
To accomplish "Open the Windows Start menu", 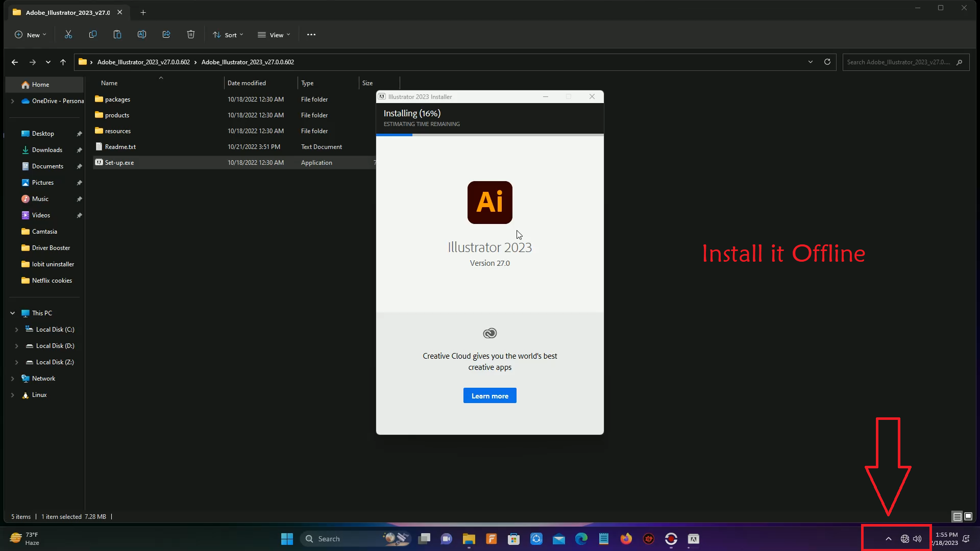I will (x=287, y=539).
